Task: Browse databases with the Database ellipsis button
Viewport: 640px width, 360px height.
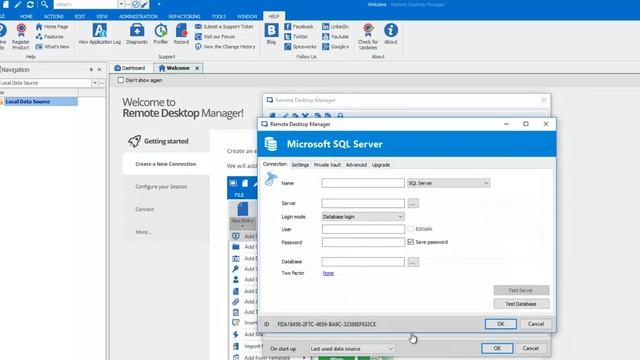Action: [413, 262]
